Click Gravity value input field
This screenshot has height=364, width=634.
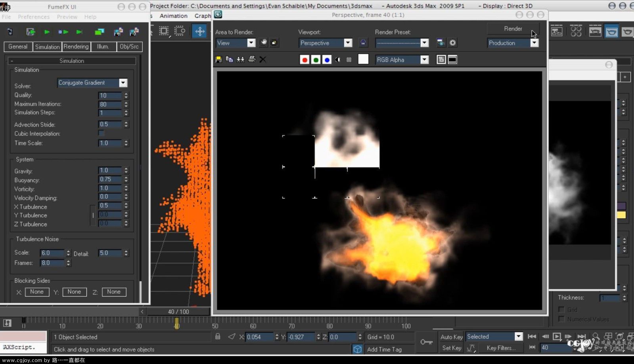pos(110,170)
